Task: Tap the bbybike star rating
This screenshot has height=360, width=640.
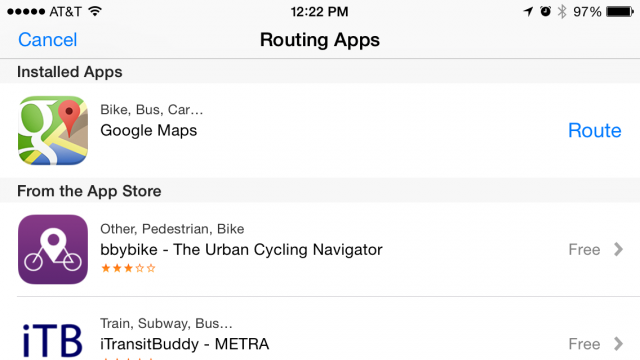Action: click(128, 268)
